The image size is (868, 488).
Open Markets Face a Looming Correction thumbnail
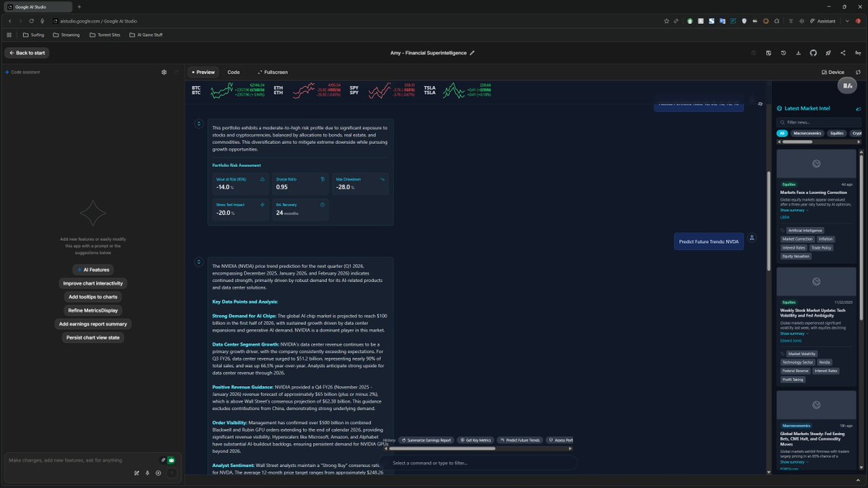(x=816, y=164)
